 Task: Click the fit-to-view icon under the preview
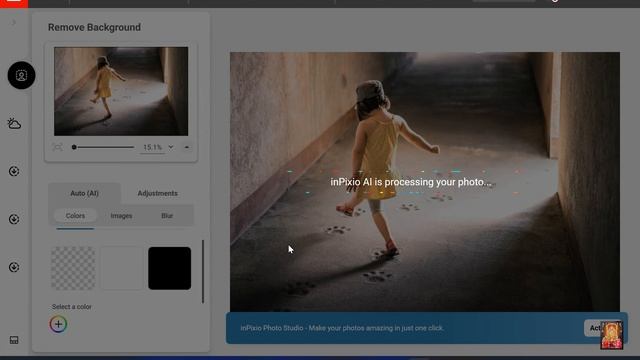(58, 147)
